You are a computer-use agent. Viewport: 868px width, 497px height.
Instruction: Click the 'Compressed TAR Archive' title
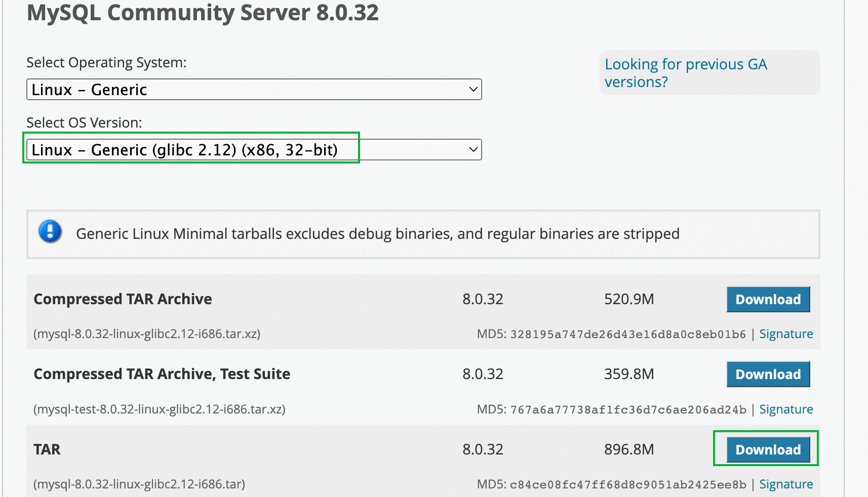click(x=123, y=299)
